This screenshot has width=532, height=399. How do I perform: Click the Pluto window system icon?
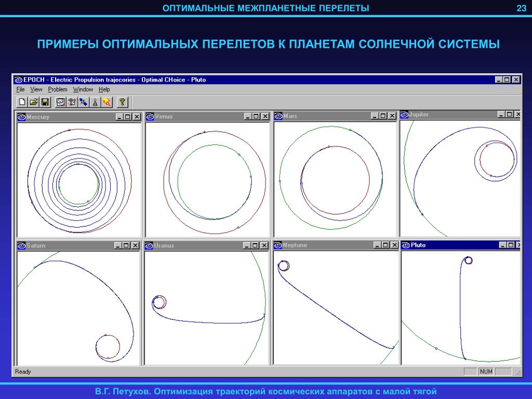coord(405,245)
